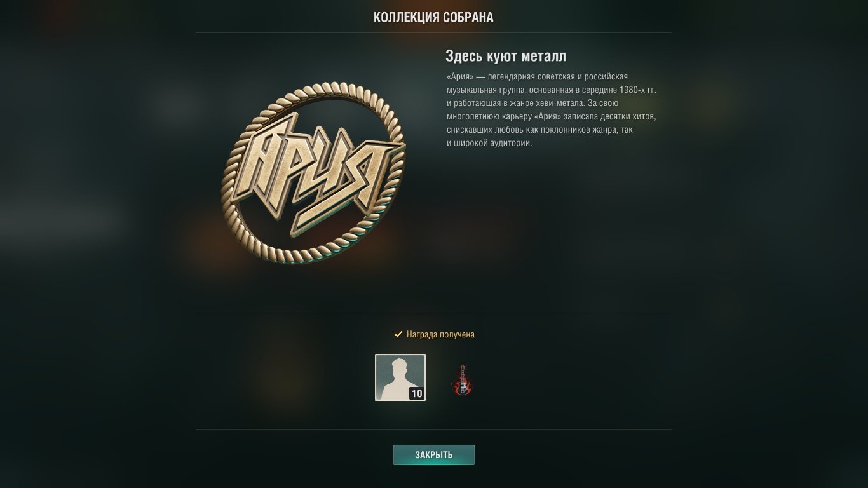868x488 pixels.
Task: Click the head of the commander silhouette
Action: 399,366
